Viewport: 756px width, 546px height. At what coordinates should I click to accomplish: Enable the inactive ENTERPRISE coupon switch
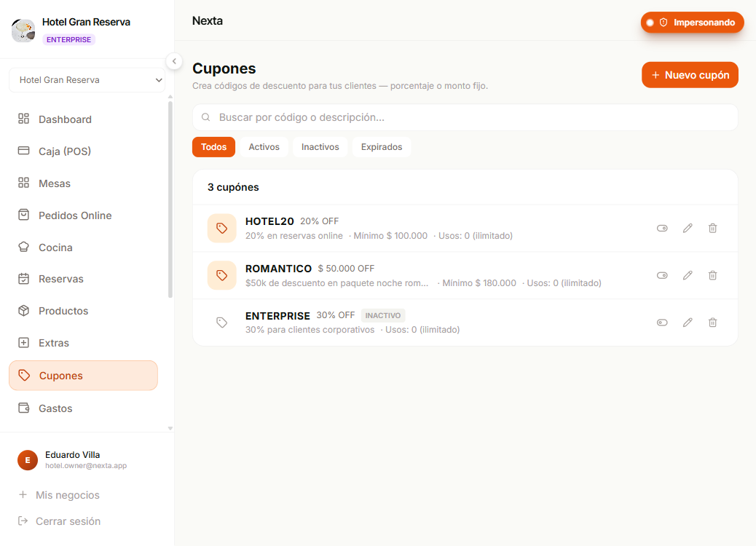point(662,323)
